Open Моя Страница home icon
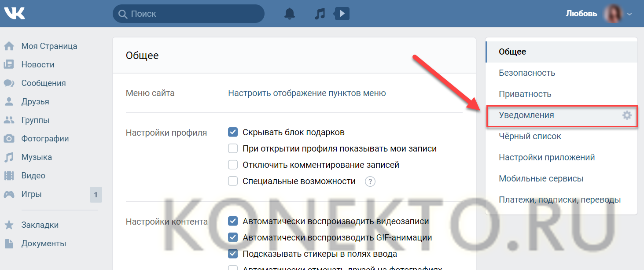The height and width of the screenshot is (270, 644). tap(9, 46)
